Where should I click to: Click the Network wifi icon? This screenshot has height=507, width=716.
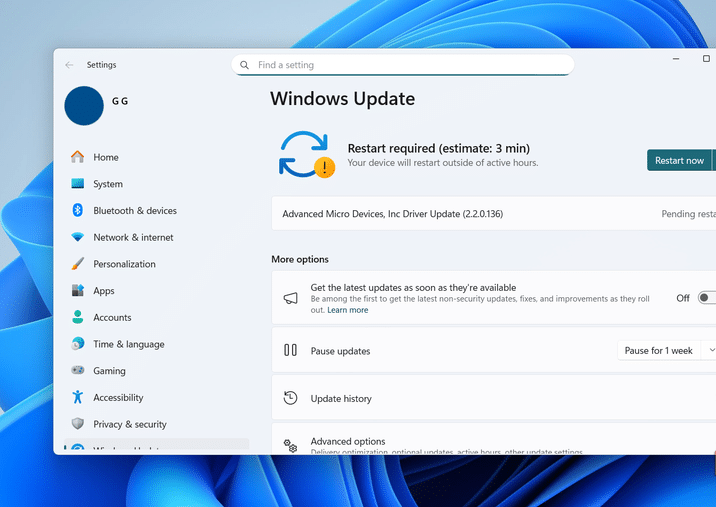pos(78,237)
